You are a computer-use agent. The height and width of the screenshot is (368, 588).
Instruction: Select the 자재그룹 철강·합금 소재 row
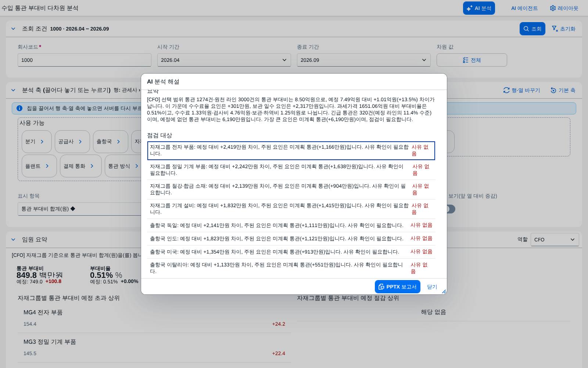coord(291,190)
